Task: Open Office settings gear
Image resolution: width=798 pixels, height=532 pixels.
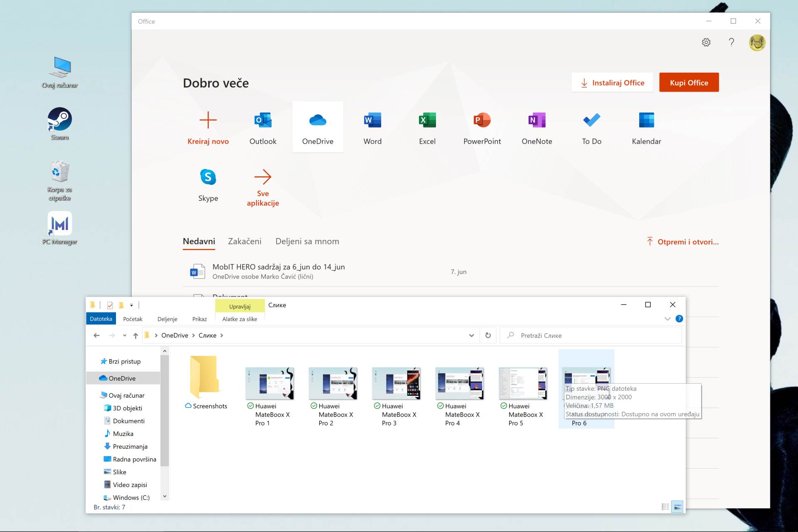Action: click(x=706, y=42)
